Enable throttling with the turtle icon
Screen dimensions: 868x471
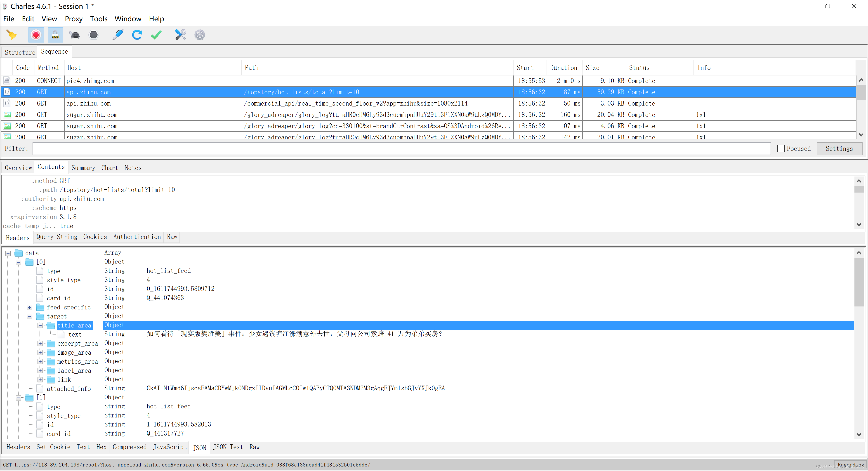(x=74, y=35)
